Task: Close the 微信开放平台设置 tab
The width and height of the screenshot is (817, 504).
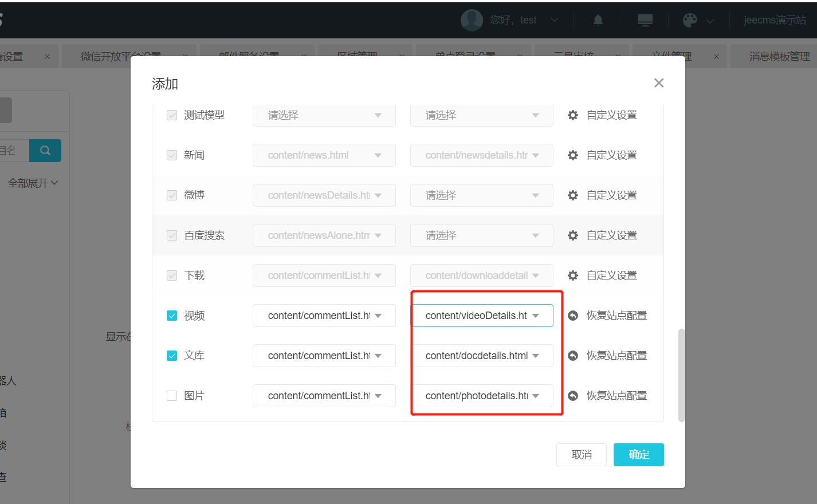Action: pos(185,56)
